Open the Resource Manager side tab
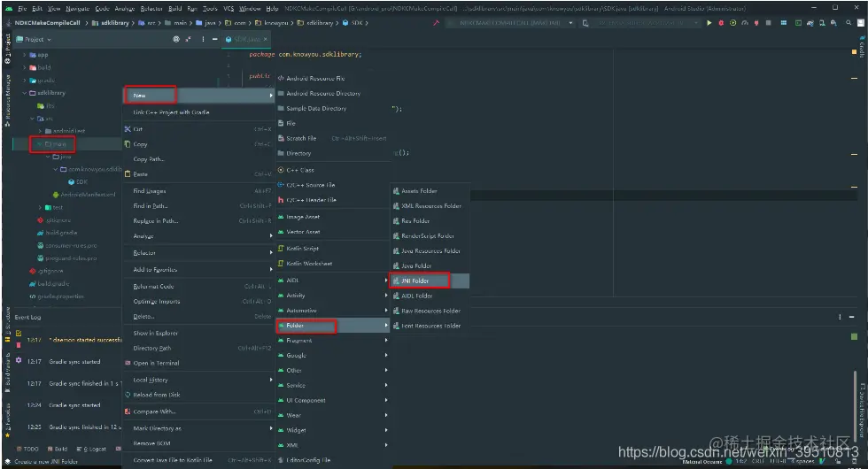Screen dimensions: 868x469 tap(7, 101)
